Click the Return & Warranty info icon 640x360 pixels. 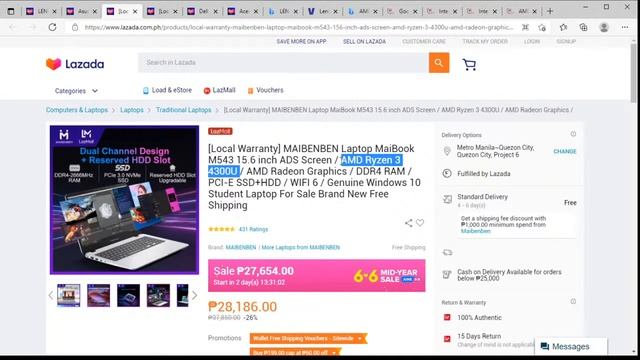pos(573,302)
